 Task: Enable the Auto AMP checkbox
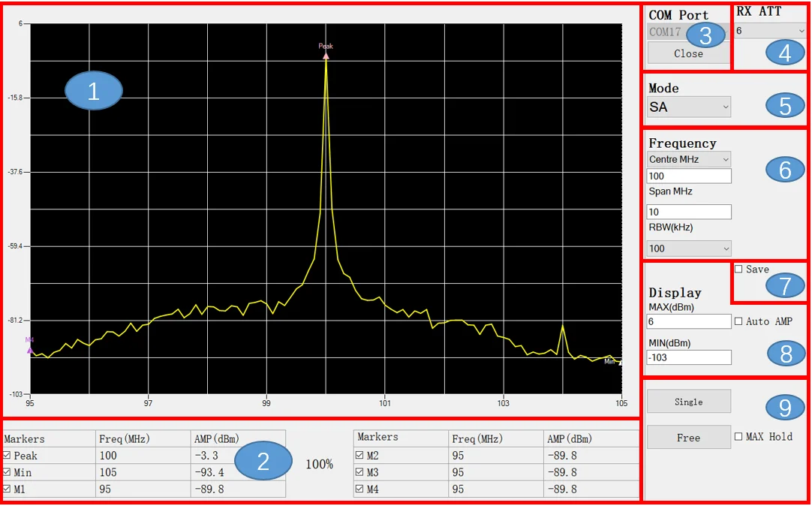pos(738,321)
